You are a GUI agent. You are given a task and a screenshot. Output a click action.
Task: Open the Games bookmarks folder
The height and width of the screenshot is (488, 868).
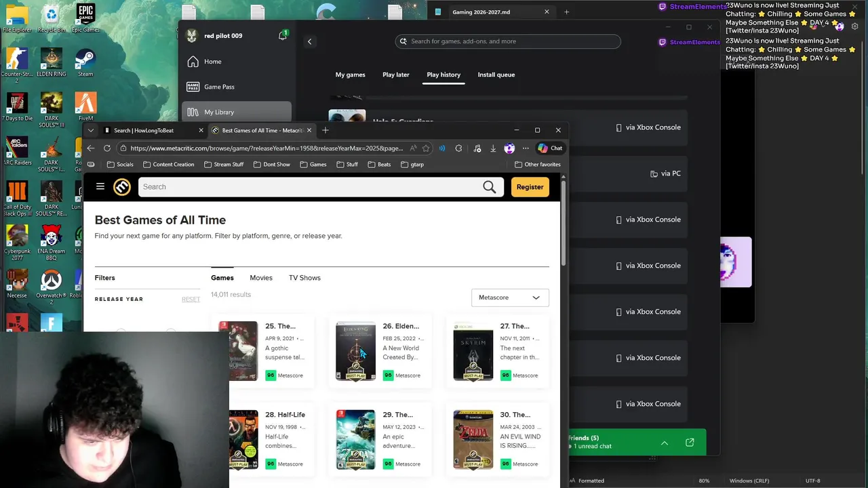pos(313,164)
